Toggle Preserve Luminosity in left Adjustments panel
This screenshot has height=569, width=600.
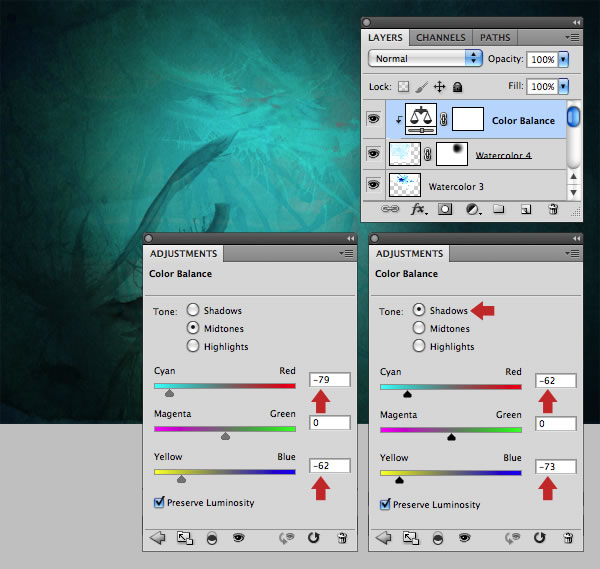[159, 502]
